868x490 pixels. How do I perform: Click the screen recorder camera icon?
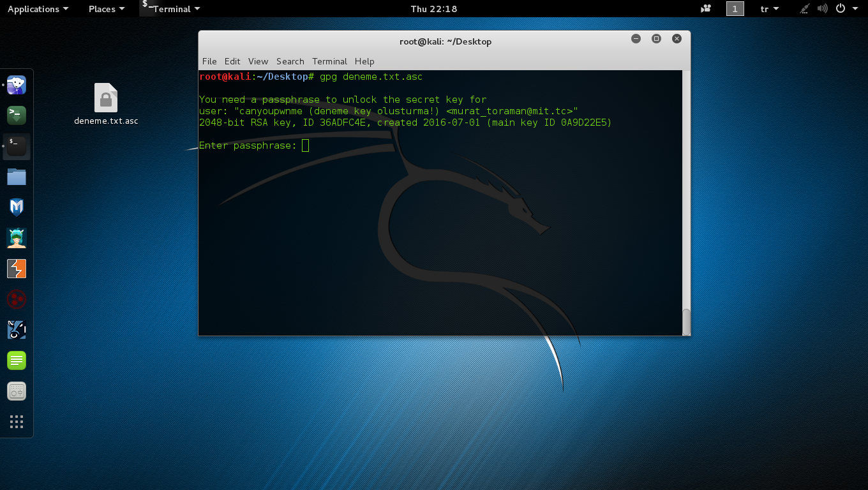tap(706, 9)
